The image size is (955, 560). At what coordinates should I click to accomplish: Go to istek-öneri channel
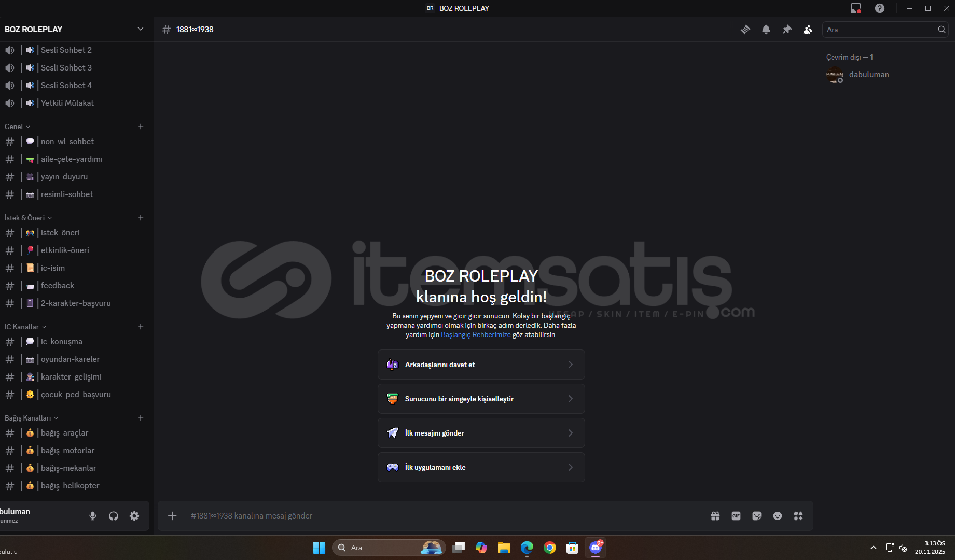[x=75, y=233]
